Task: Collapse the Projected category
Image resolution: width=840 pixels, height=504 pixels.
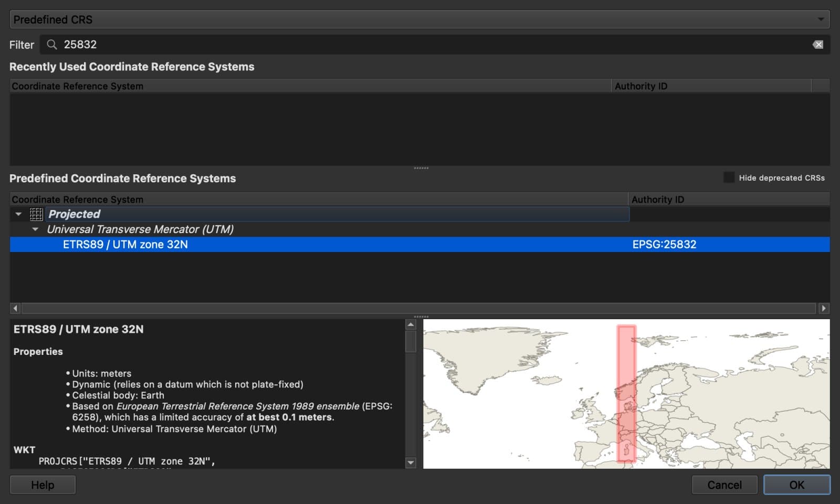Action: point(18,214)
